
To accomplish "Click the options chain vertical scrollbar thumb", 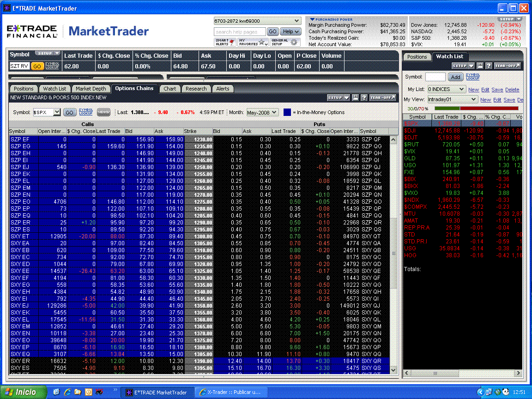I will point(393,253).
